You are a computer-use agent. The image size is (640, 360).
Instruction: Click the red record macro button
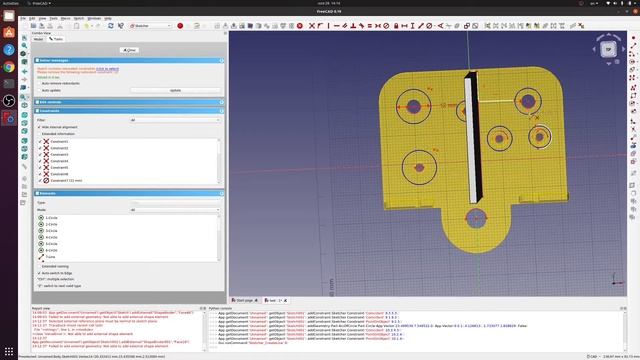pyautogui.click(x=180, y=26)
